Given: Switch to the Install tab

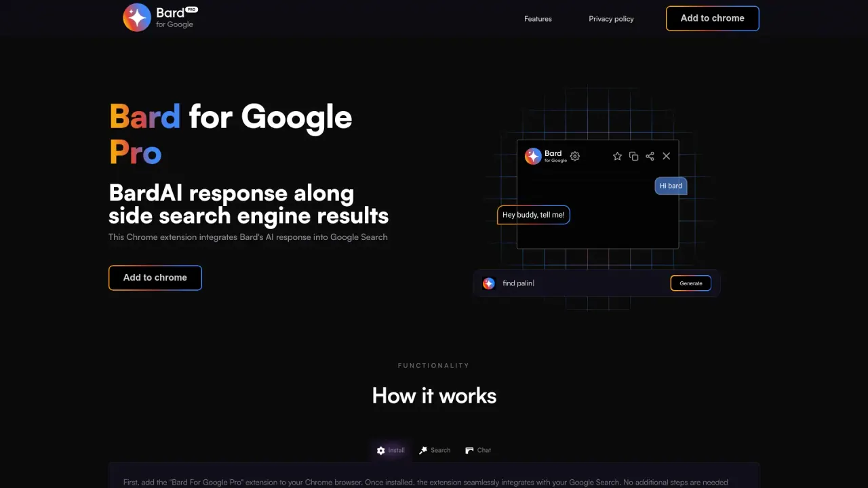Looking at the screenshot, I should pyautogui.click(x=391, y=451).
